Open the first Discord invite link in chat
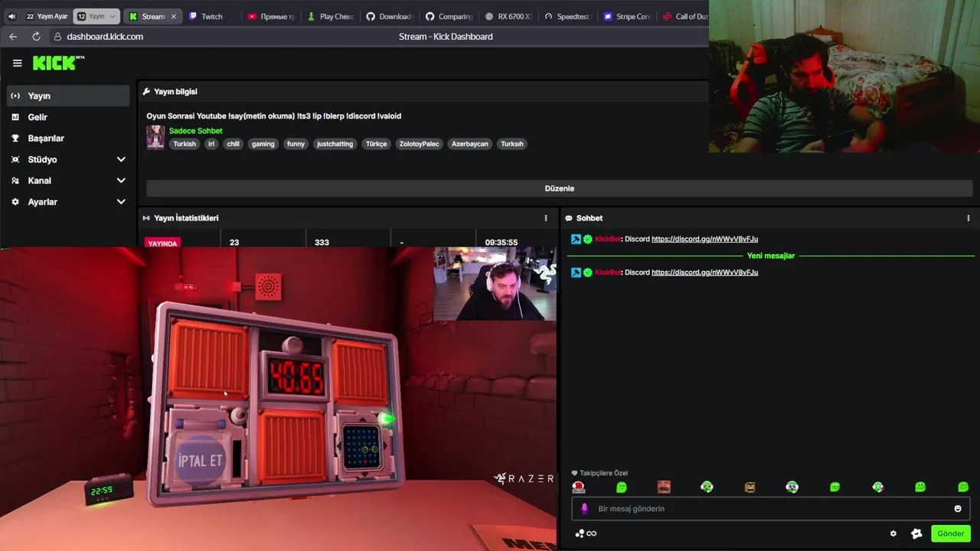980x551 pixels. coord(704,239)
